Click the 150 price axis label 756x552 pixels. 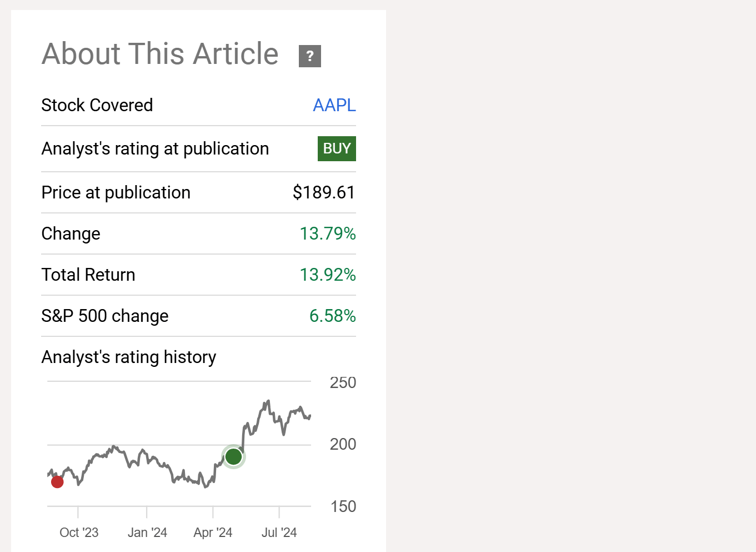coord(343,506)
